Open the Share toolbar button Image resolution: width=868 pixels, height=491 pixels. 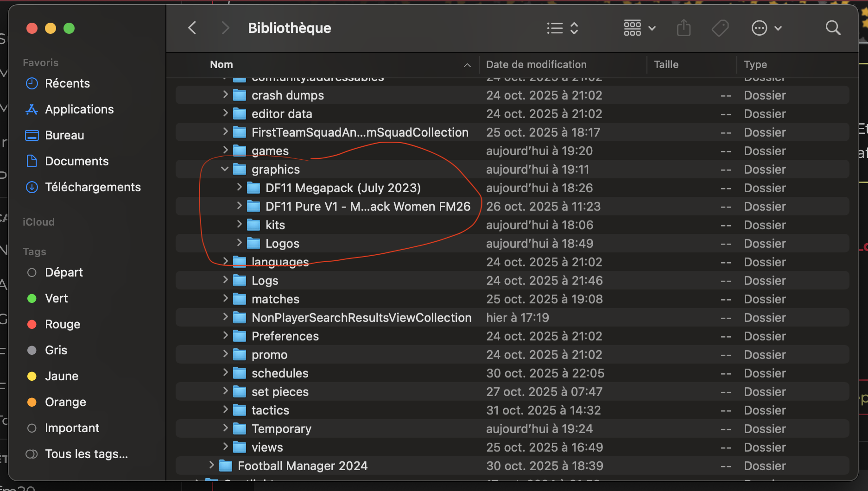pyautogui.click(x=684, y=28)
